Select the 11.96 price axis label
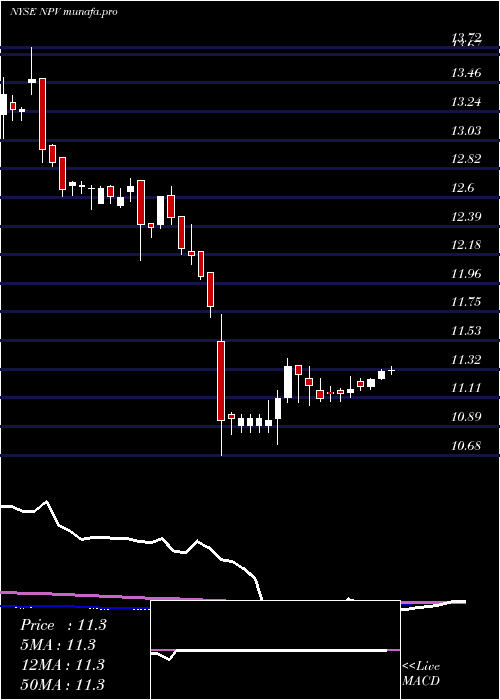 click(466, 273)
